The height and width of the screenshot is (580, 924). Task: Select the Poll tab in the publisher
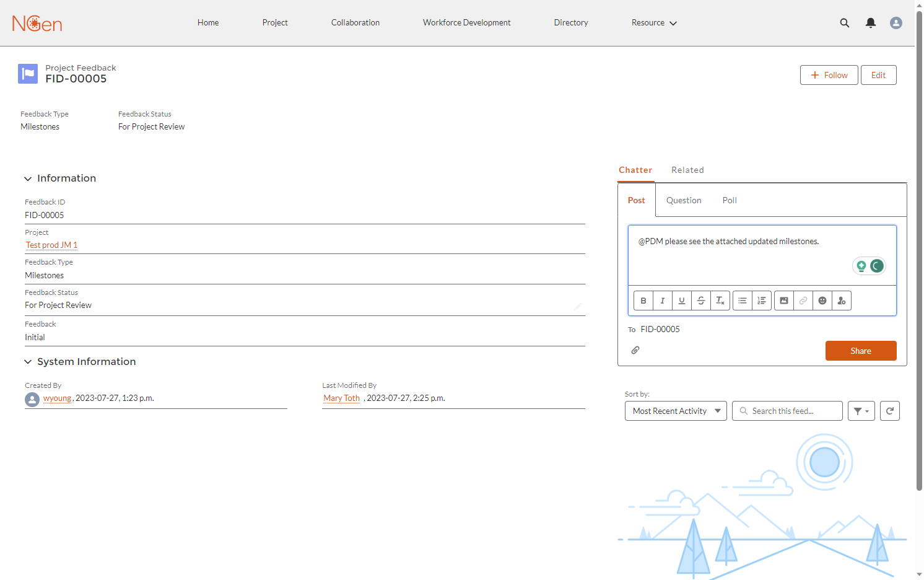[730, 200]
